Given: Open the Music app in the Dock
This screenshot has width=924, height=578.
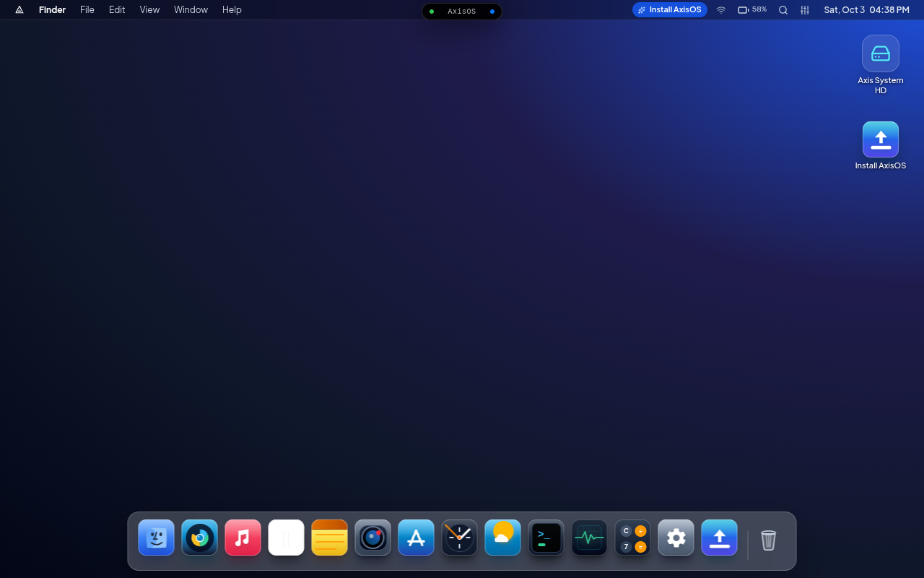Looking at the screenshot, I should coord(243,538).
